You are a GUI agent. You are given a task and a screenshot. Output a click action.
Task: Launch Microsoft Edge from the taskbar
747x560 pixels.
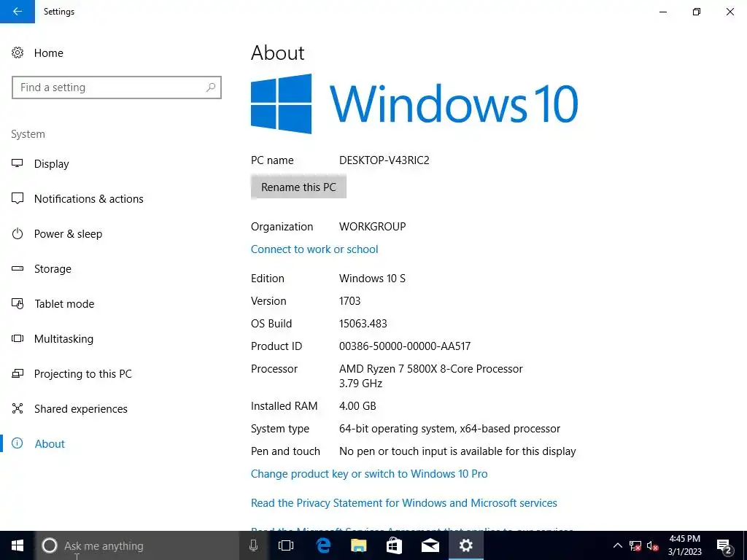pos(323,545)
